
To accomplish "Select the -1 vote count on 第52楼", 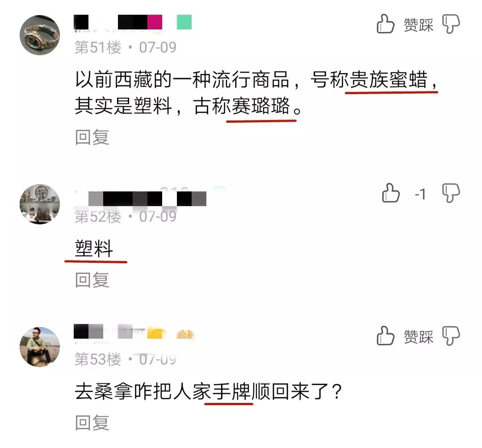I will (420, 194).
